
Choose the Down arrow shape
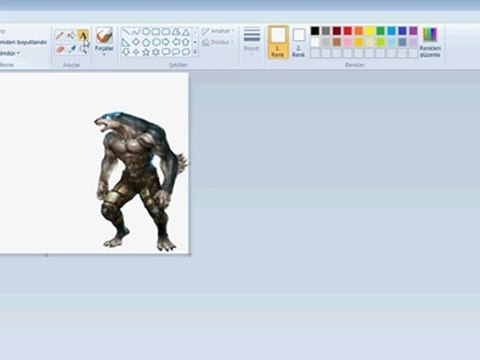point(126,52)
